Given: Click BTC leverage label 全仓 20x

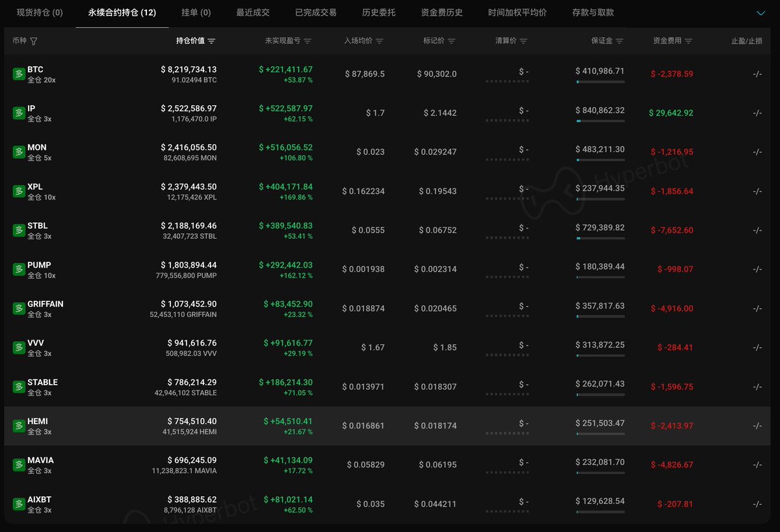Looking at the screenshot, I should coord(42,80).
